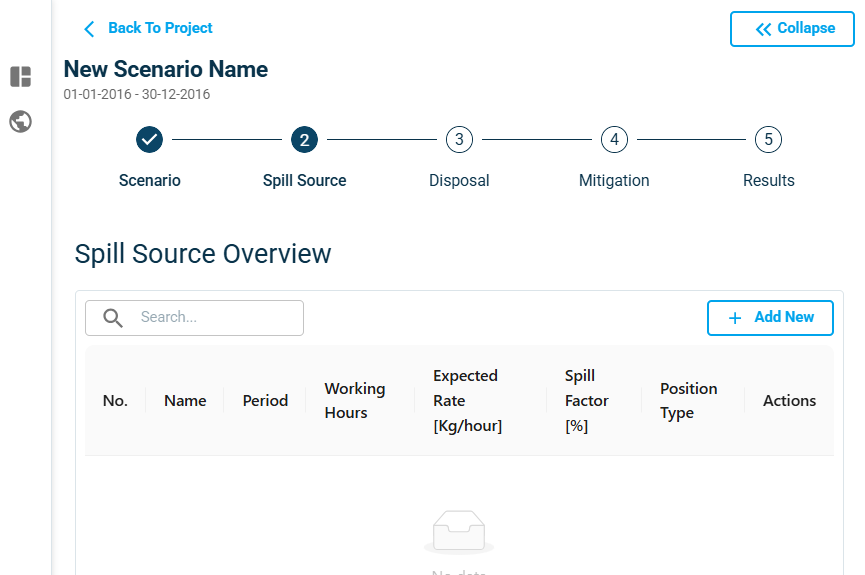This screenshot has height=575, width=865.
Task: Go to step 2 Spill Source
Action: pyautogui.click(x=304, y=140)
